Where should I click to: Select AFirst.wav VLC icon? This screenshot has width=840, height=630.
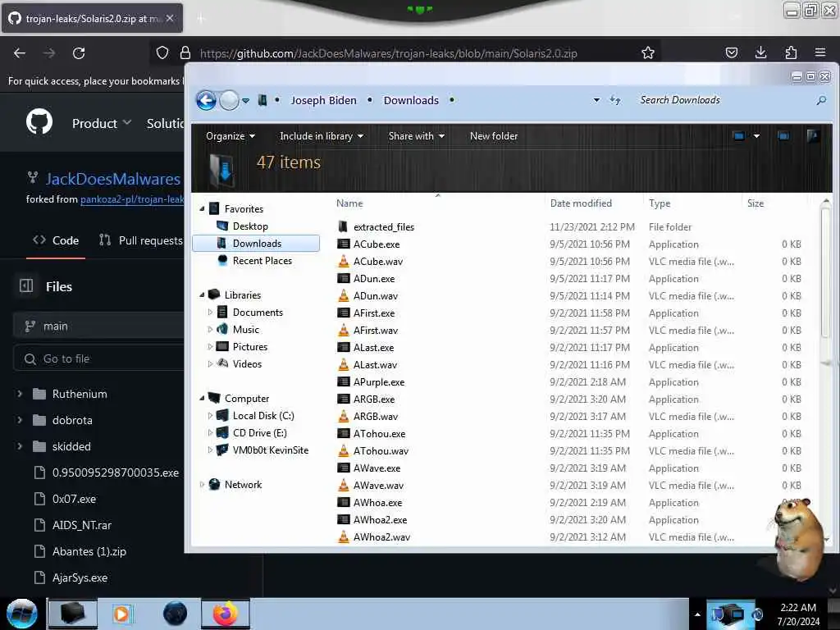344,331
